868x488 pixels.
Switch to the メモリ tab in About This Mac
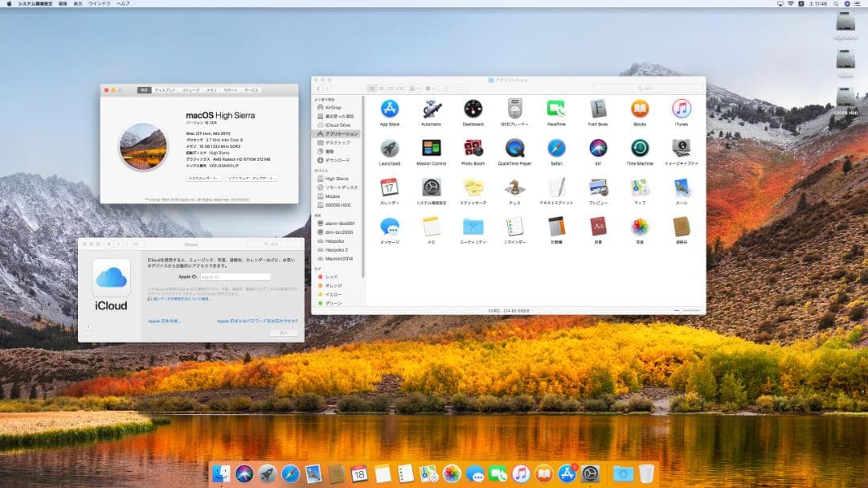point(210,90)
